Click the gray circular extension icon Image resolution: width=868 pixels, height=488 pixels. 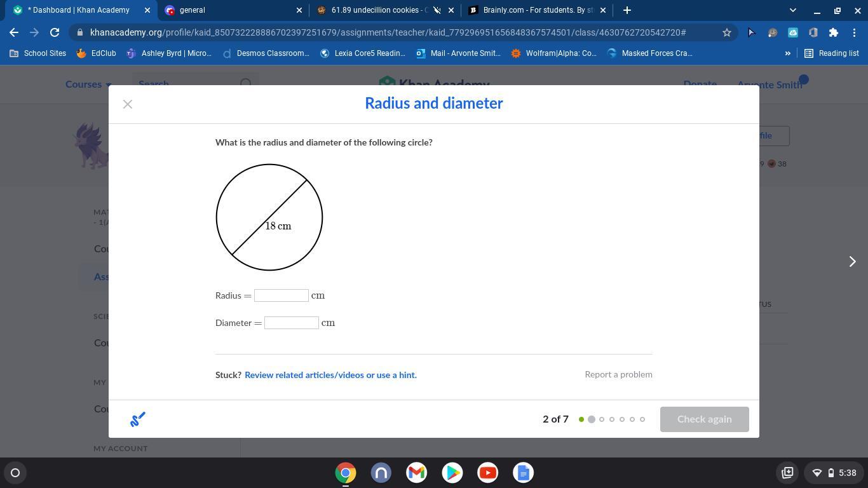coord(772,32)
